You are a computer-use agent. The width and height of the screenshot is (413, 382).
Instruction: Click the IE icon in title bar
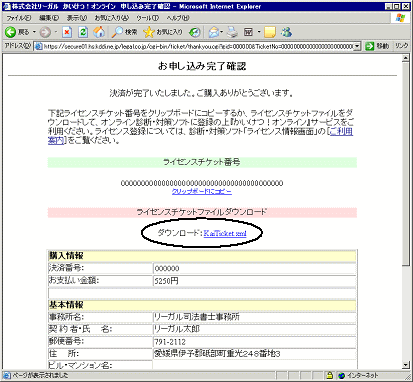click(x=6, y=6)
